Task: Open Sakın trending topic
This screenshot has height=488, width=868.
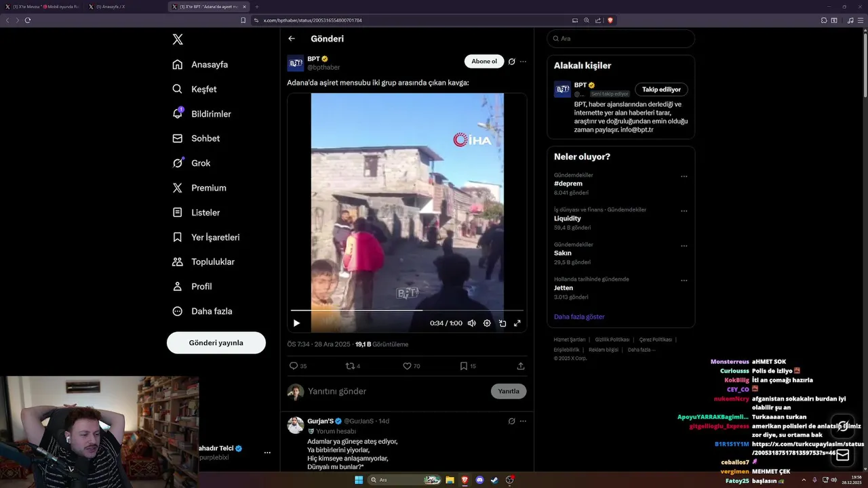Action: click(563, 253)
